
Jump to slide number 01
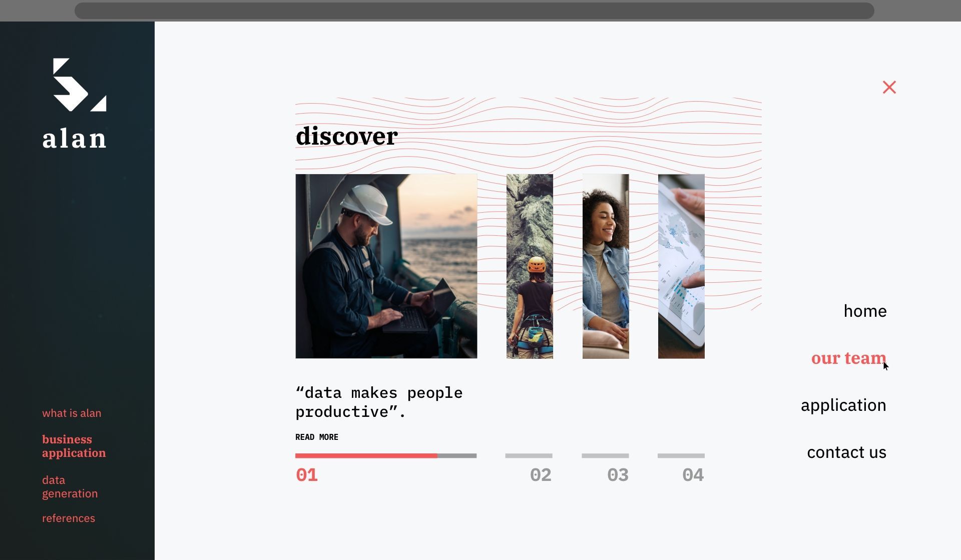[x=307, y=475]
